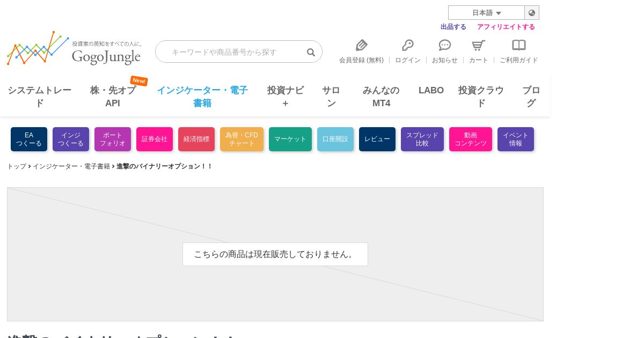Open the アフィリエイトする link
644x338 pixels.
point(506,27)
